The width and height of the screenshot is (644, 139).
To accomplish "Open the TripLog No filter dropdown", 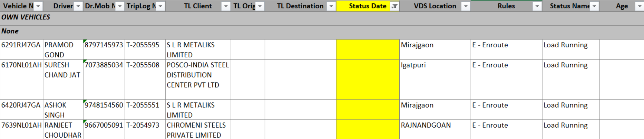I will (160, 6).
